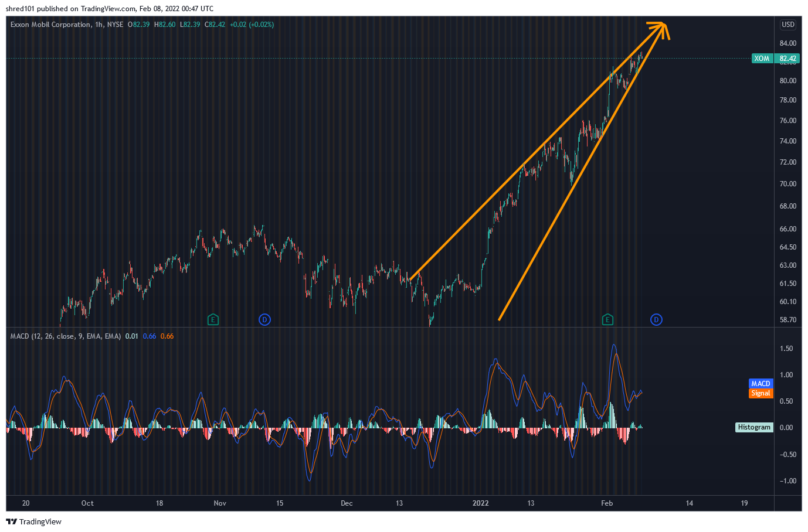Click the H82.60 high value
This screenshot has height=532, width=808.
click(x=165, y=25)
